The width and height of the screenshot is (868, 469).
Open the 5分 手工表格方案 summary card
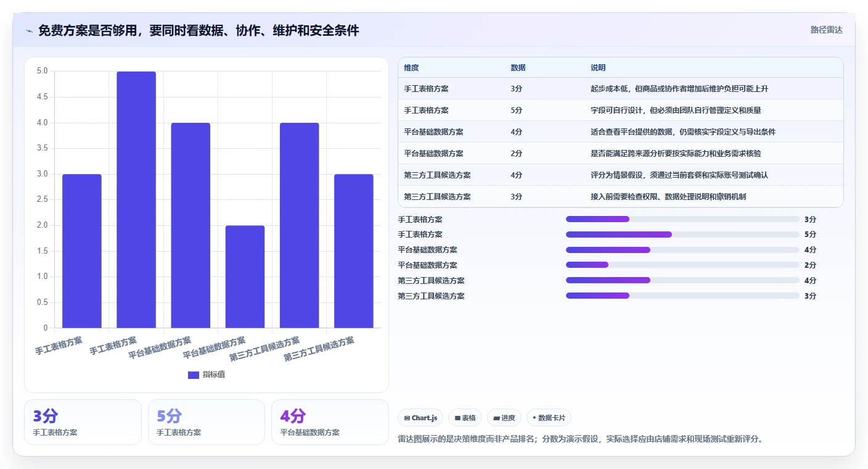pyautogui.click(x=207, y=422)
